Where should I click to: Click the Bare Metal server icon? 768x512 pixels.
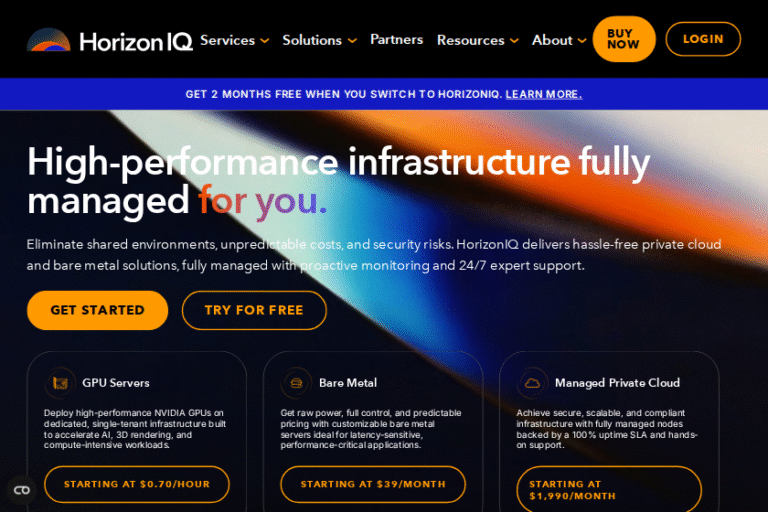(296, 383)
